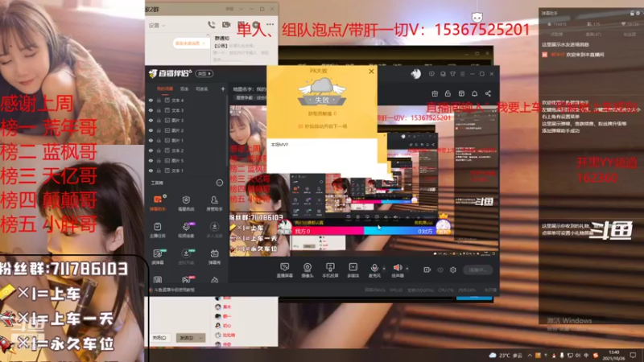This screenshot has width=644, height=362.
Task: Expand the toolbox more-options circle button
Action: [x=220, y=183]
